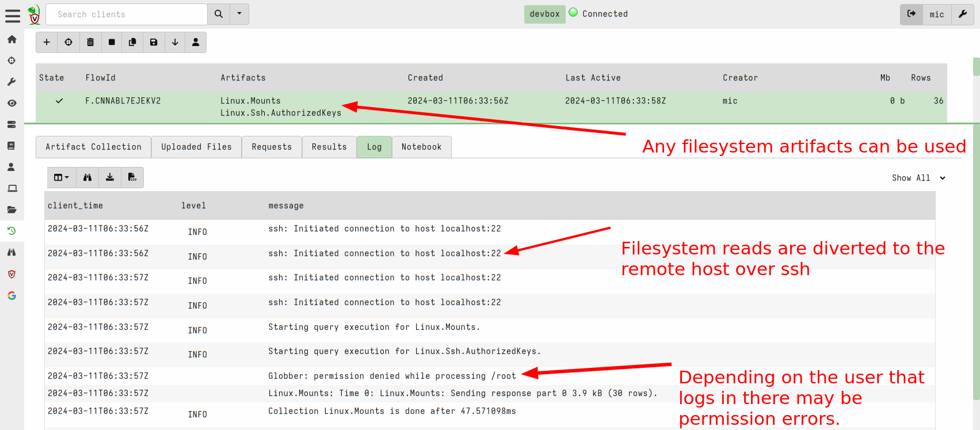Switch to the Results tab

click(329, 147)
